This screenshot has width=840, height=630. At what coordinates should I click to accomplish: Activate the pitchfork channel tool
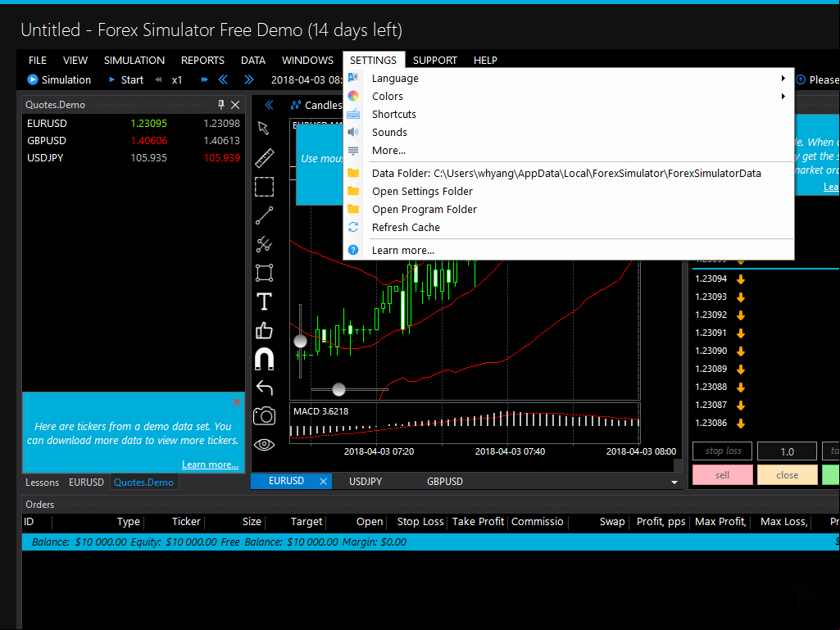click(x=264, y=244)
